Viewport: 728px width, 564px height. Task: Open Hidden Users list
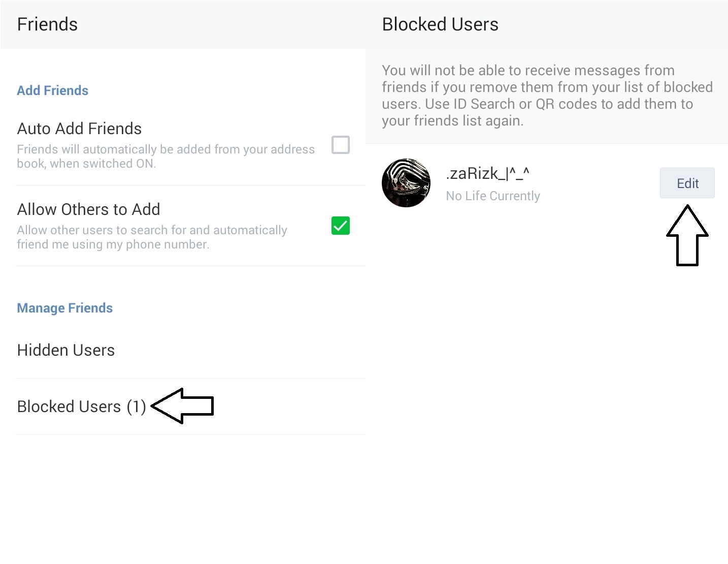tap(65, 350)
